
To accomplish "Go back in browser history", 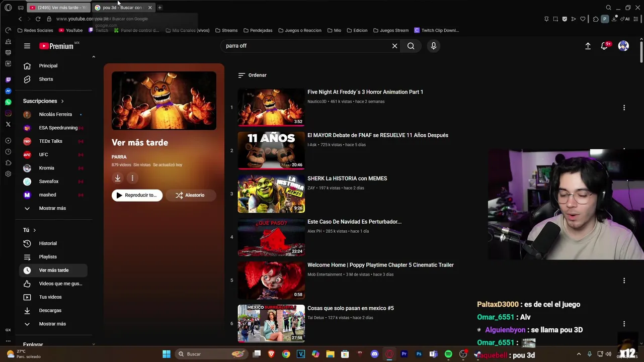I will click(x=20, y=19).
